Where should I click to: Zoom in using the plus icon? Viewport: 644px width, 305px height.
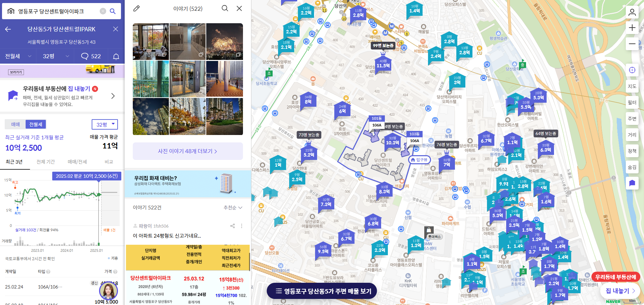[633, 28]
